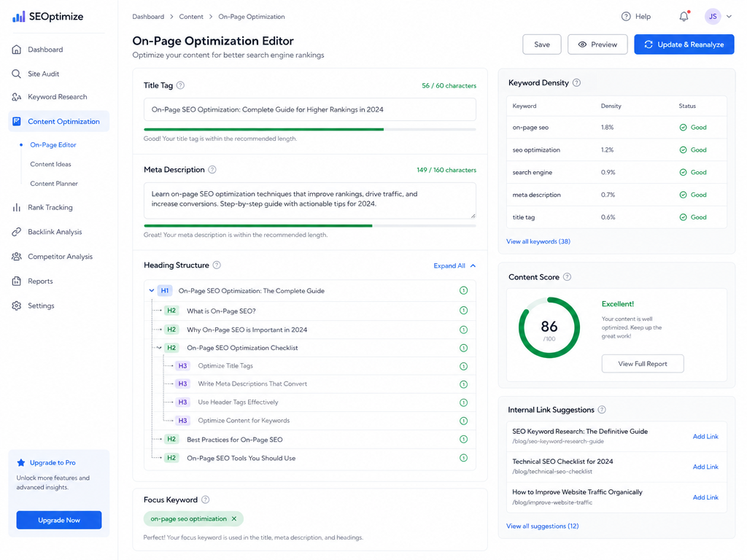Click the Upgrade to Pro star icon
747x560 pixels.
point(21,462)
